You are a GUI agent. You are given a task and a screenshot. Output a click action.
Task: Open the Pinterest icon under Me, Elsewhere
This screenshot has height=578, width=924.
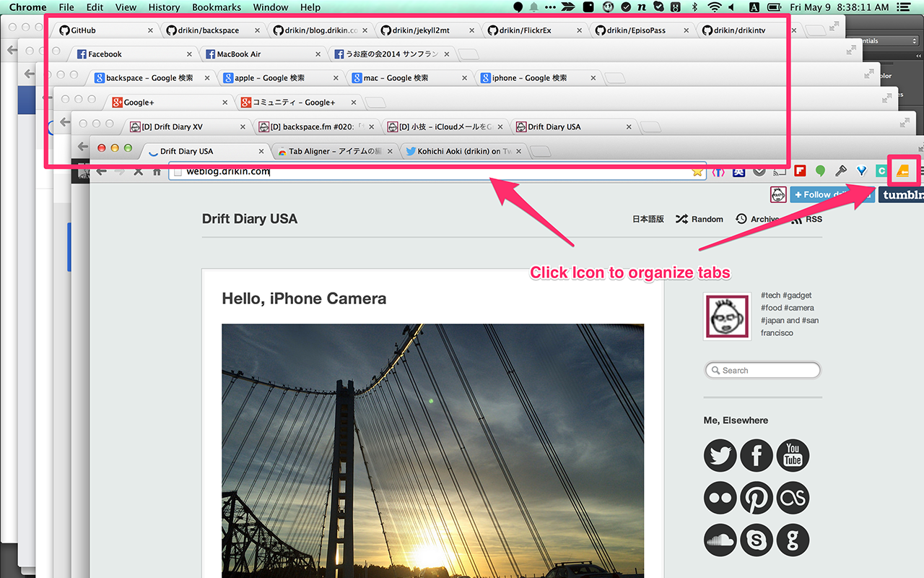[757, 498]
